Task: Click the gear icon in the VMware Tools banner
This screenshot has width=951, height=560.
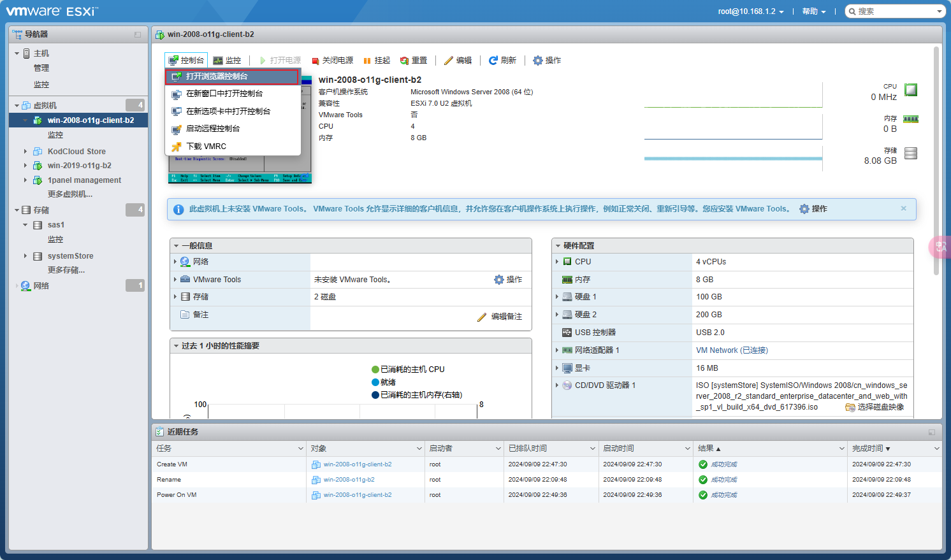Action: point(804,209)
